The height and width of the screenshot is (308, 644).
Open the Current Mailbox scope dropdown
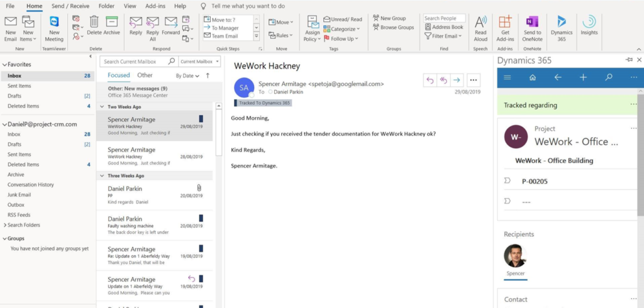(x=199, y=62)
